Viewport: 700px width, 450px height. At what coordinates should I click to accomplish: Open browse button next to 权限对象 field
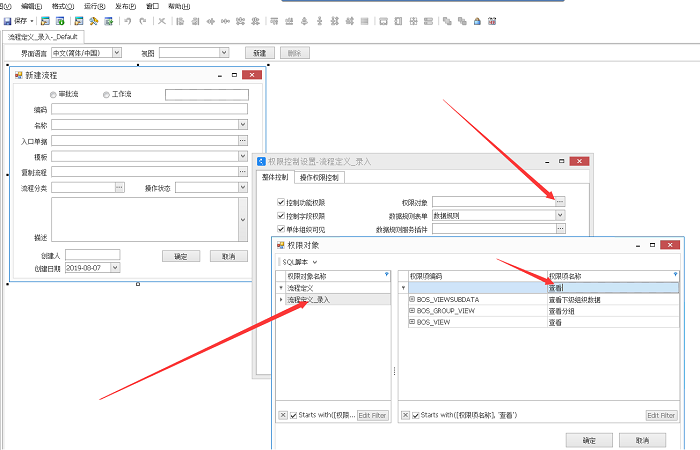tap(560, 202)
